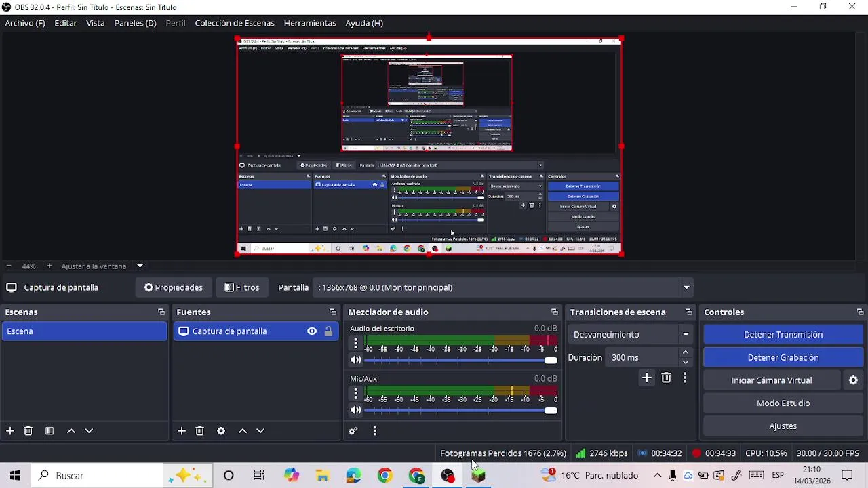Zoom out preview with minus icon
Viewport: 868px width, 488px height.
point(9,266)
